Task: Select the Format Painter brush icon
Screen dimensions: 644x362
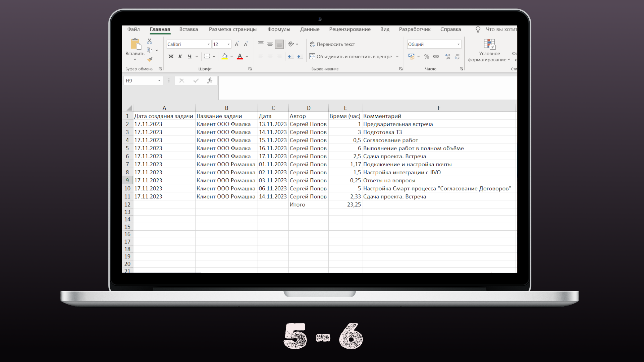Action: (x=150, y=59)
